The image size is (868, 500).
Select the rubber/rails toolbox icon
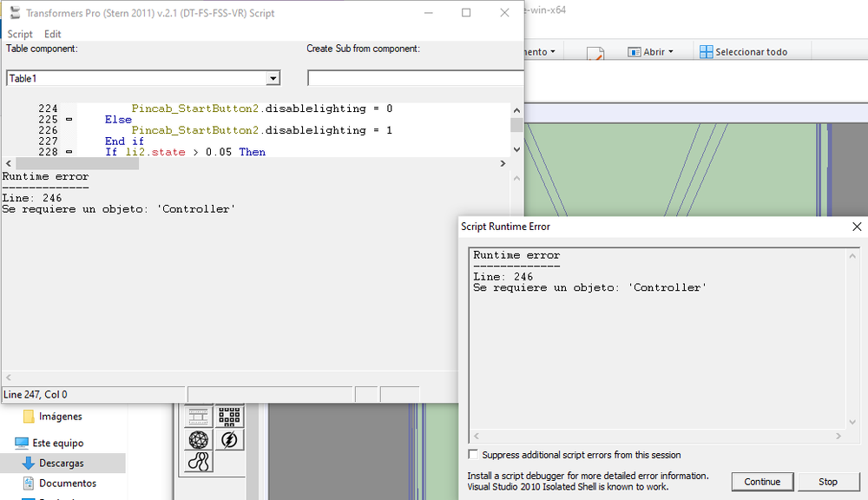pyautogui.click(x=198, y=416)
